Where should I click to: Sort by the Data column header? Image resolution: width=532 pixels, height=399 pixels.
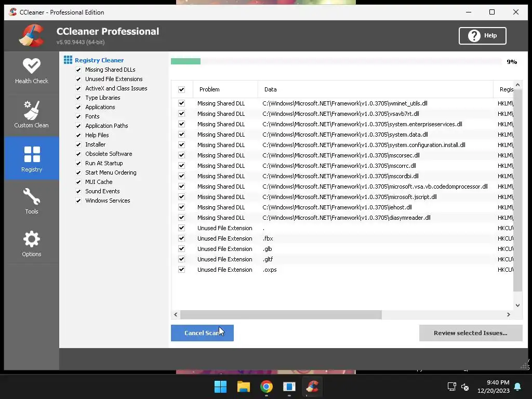tap(376, 89)
